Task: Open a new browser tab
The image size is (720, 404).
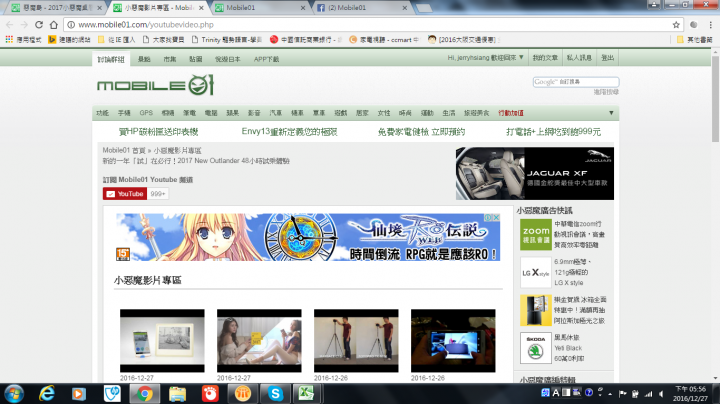Action: [x=423, y=8]
